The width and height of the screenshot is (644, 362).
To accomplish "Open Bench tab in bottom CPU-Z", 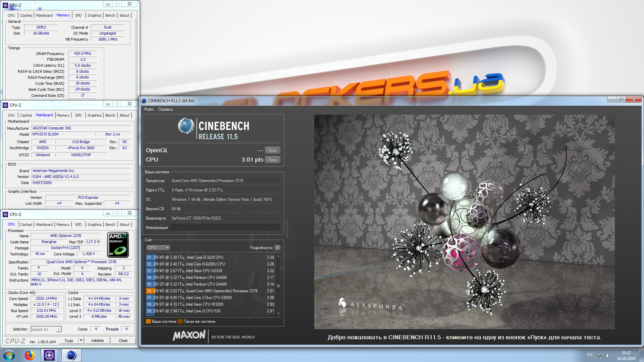I will [x=110, y=225].
